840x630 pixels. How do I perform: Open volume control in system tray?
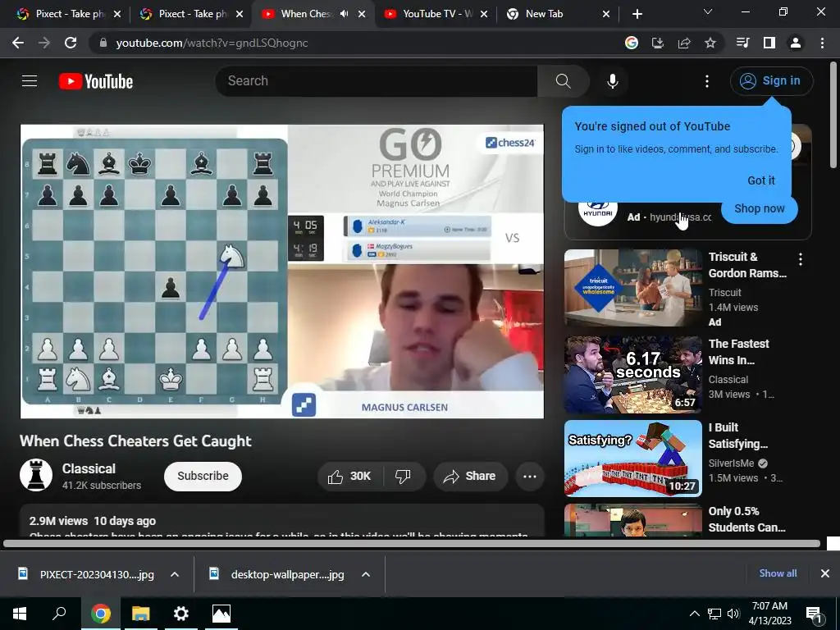pyautogui.click(x=733, y=614)
